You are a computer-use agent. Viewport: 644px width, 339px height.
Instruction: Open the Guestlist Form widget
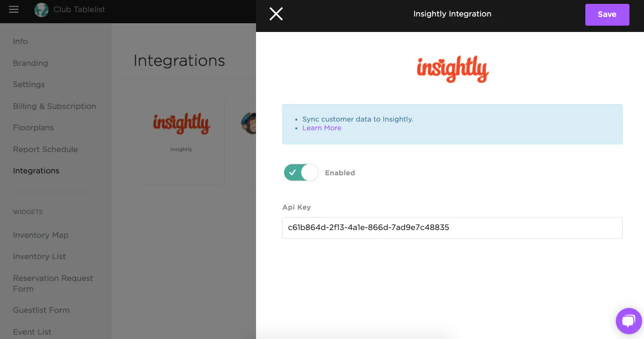tap(41, 310)
